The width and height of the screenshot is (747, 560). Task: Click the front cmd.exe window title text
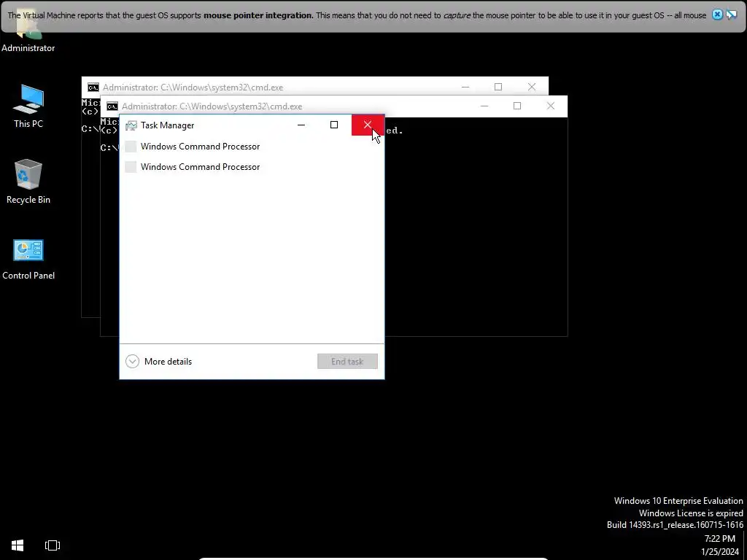[212, 106]
